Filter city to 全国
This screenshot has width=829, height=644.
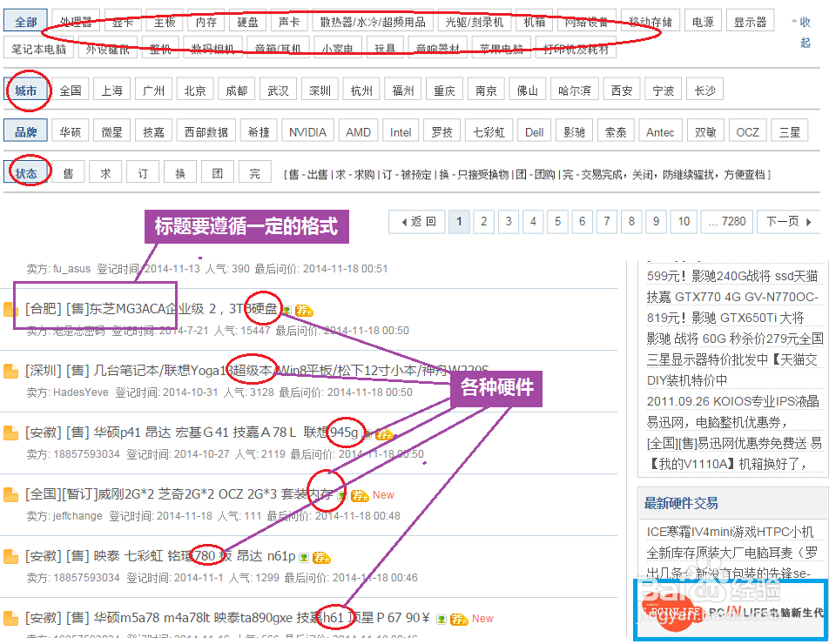coord(70,91)
